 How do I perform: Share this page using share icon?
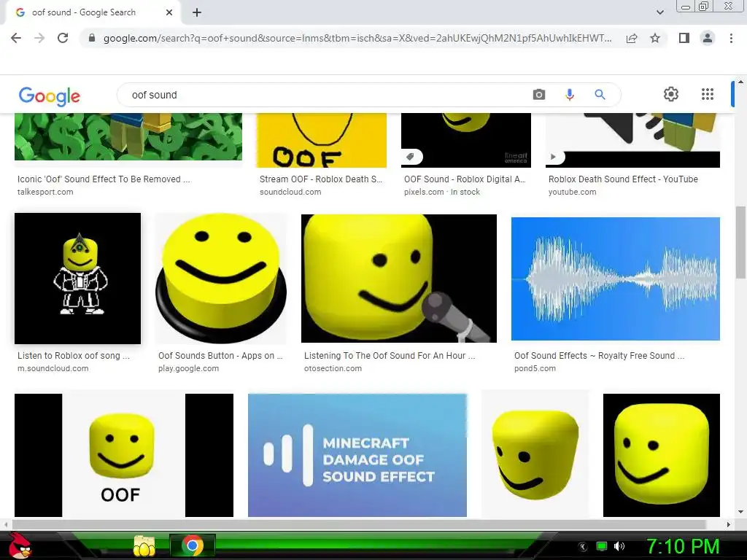[x=632, y=38]
